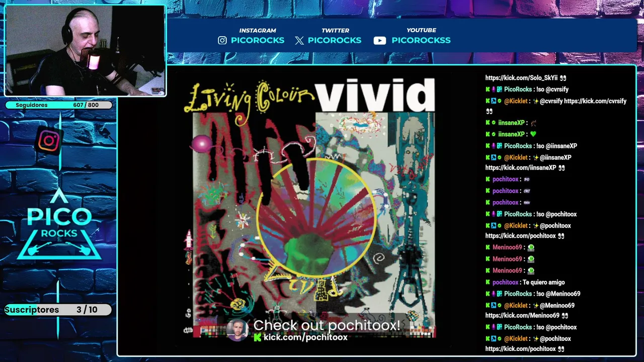This screenshot has width=644, height=362.
Task: Click the PICOROCKS handle under Twitter
Action: click(335, 40)
